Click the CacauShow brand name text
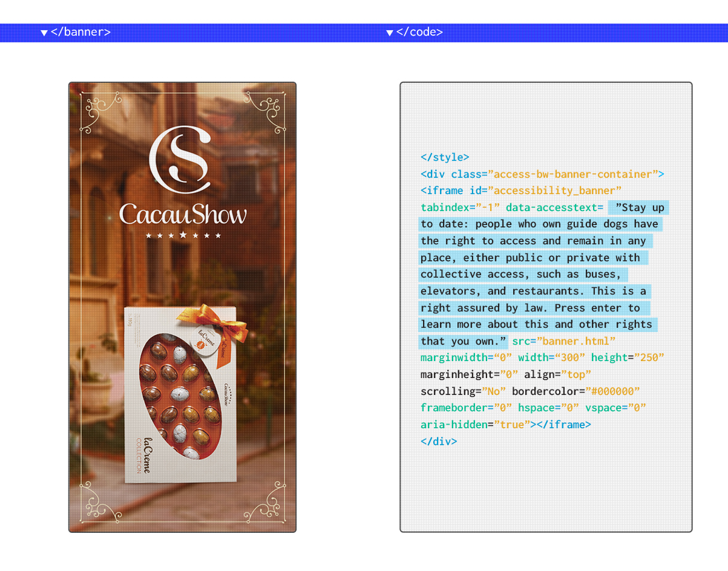The height and width of the screenshot is (571, 728). click(x=183, y=214)
